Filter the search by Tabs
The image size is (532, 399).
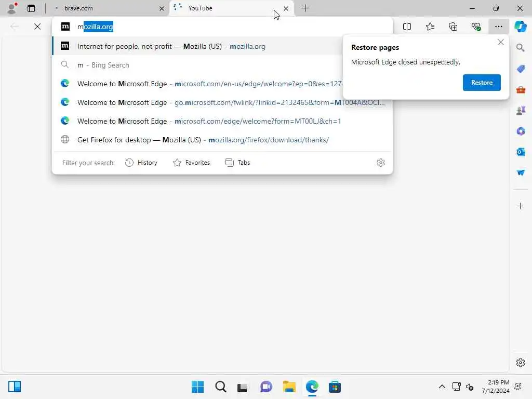tap(237, 163)
